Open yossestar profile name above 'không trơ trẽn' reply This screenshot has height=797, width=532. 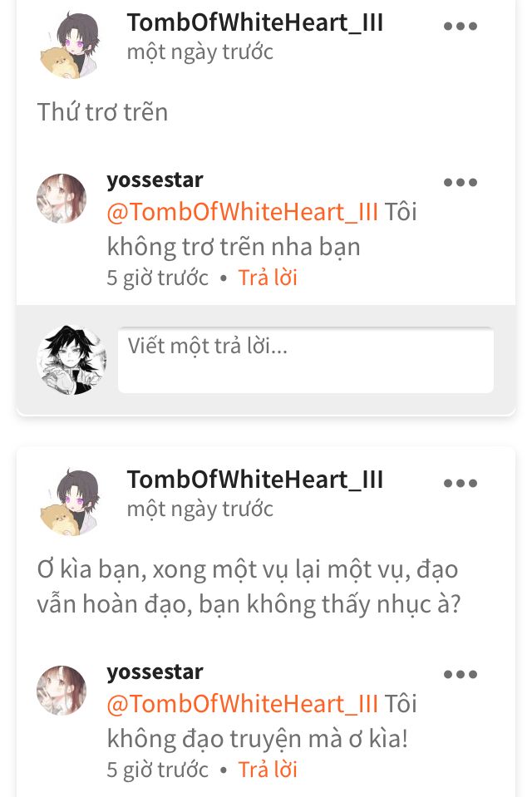click(x=155, y=180)
